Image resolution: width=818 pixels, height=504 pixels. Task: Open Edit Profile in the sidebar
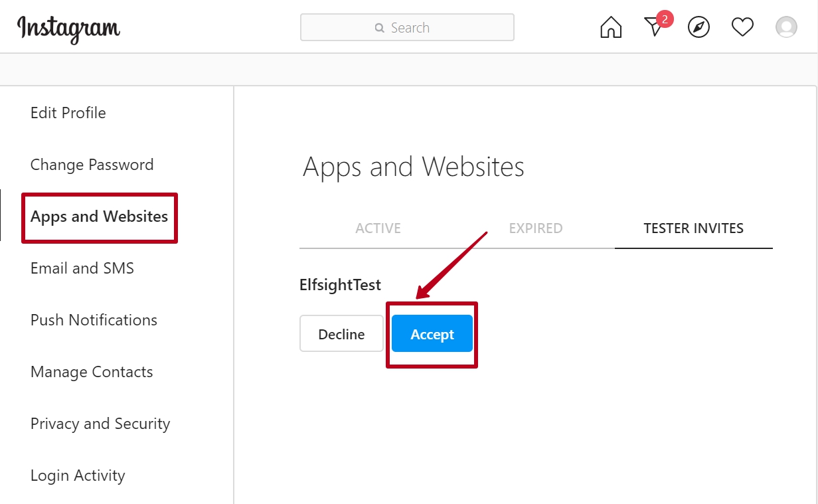coord(68,113)
